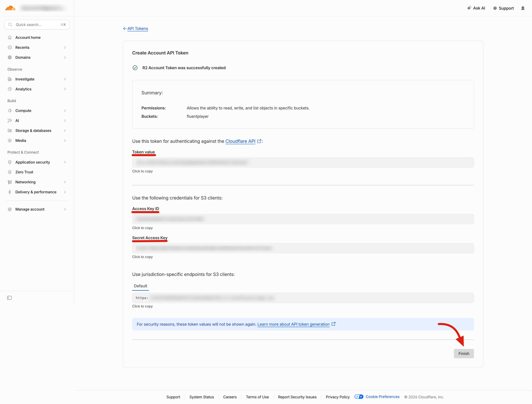Copy the https endpoint URL field
The height and width of the screenshot is (404, 532).
[x=303, y=298]
